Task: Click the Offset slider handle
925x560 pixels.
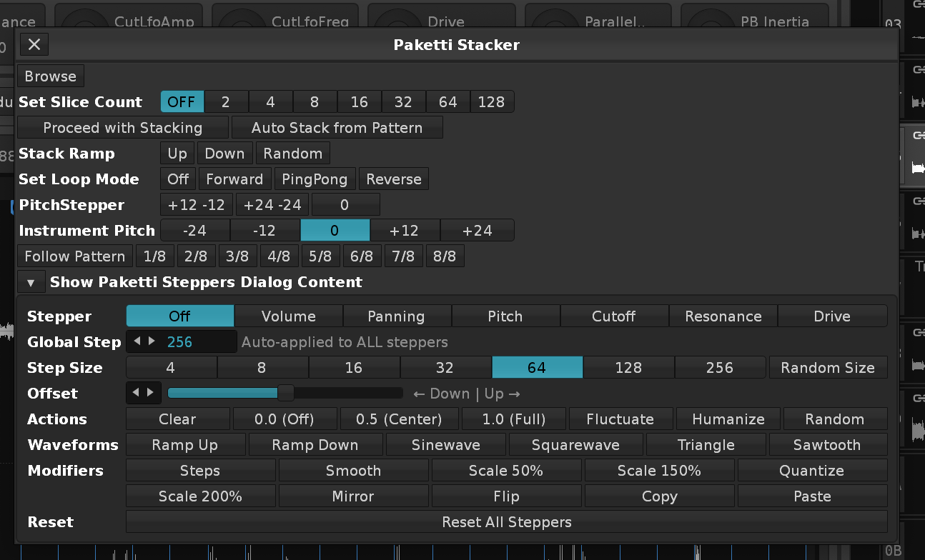Action: click(x=285, y=393)
